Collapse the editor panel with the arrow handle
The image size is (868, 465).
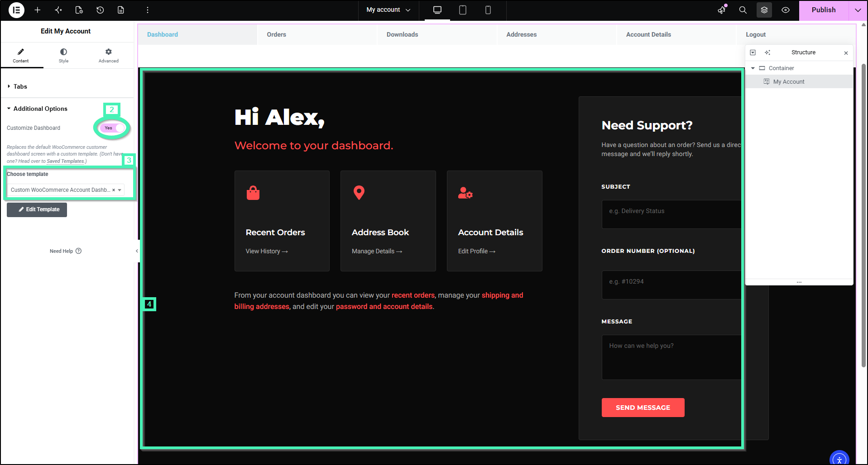[137, 251]
